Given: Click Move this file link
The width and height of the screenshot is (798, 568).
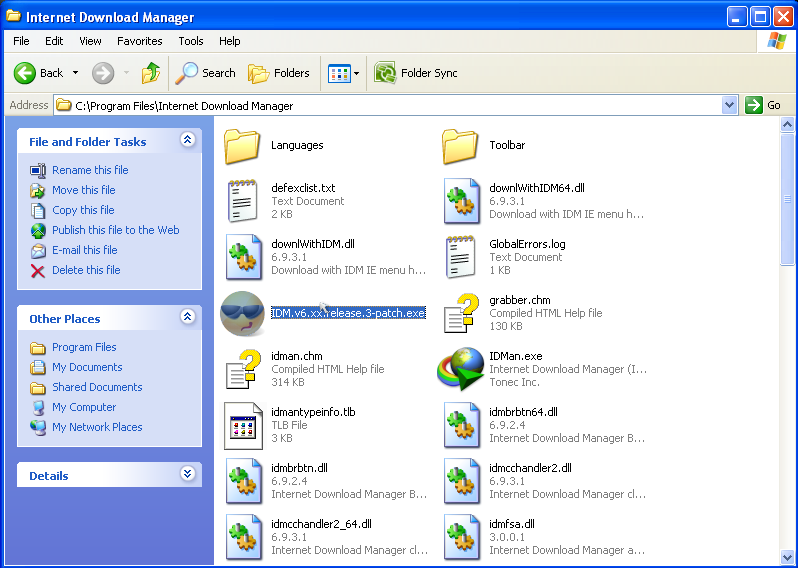Looking at the screenshot, I should 83,190.
